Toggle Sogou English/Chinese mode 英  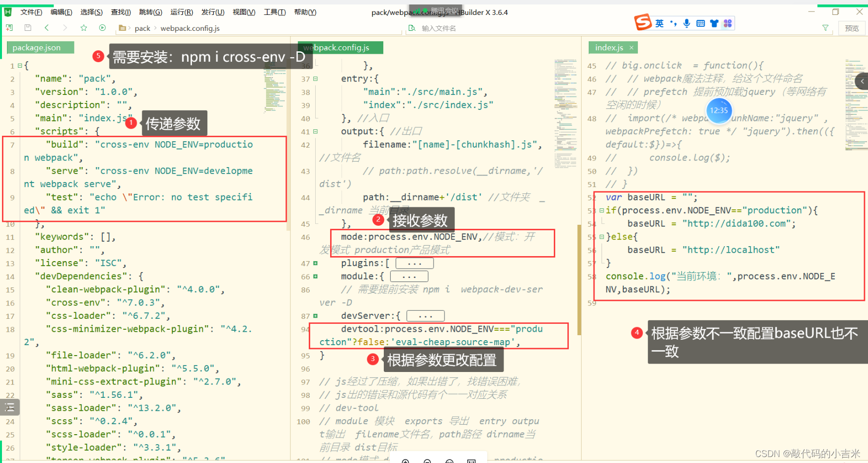(659, 23)
